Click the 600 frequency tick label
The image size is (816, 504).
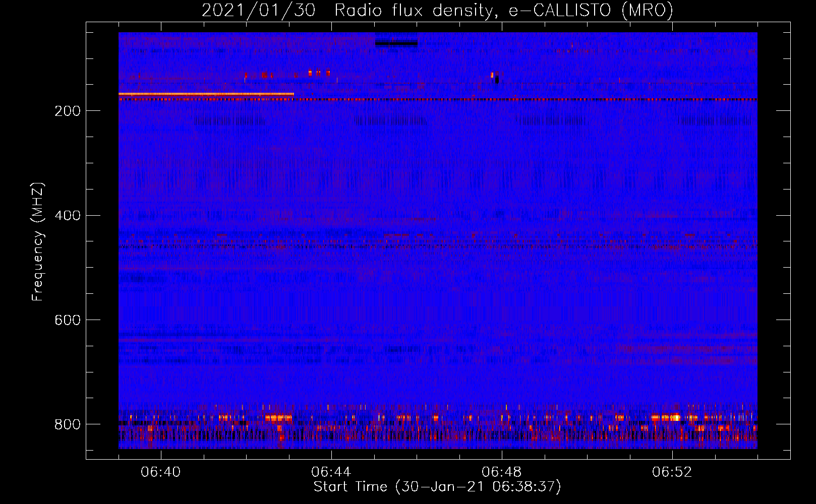(68, 320)
